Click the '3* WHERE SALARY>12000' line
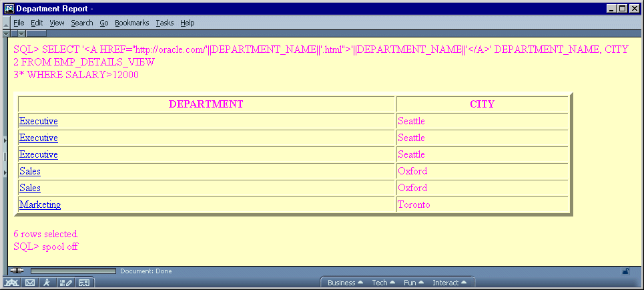 tap(76, 75)
